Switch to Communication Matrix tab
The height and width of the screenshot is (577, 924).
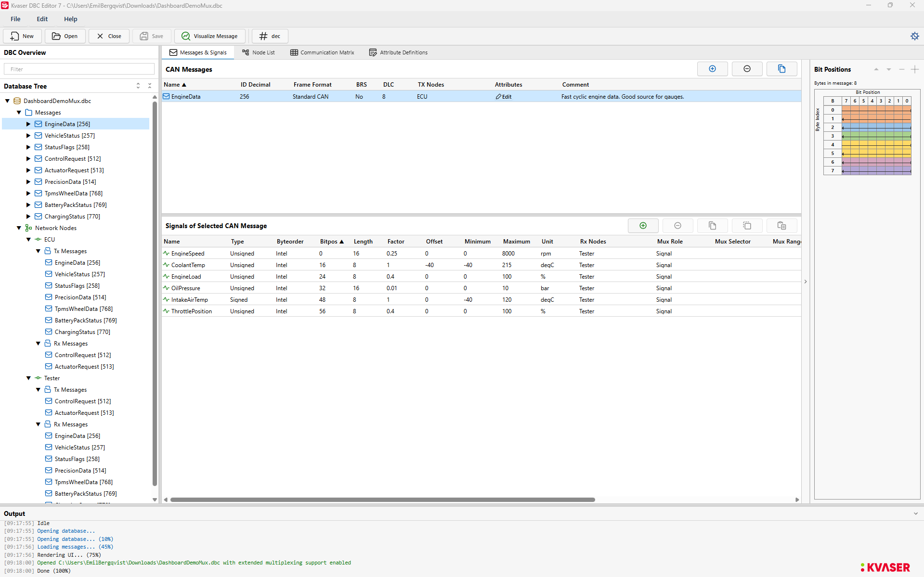[x=322, y=52]
